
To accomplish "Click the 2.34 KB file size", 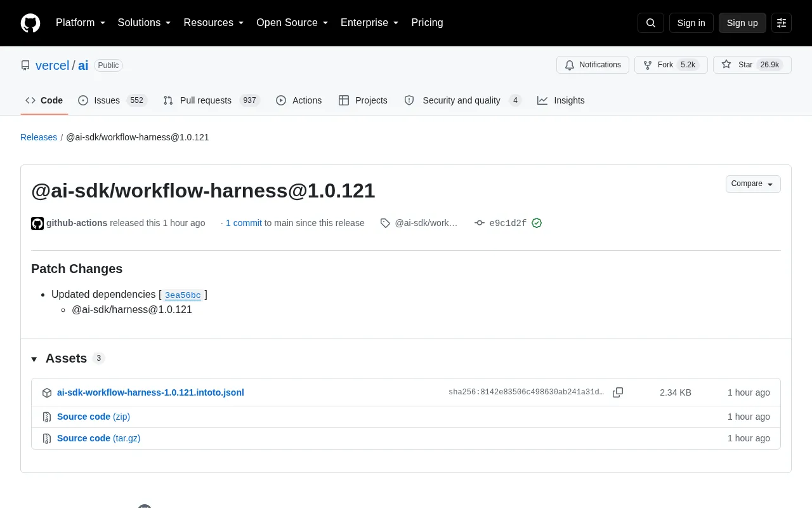I will (x=676, y=392).
